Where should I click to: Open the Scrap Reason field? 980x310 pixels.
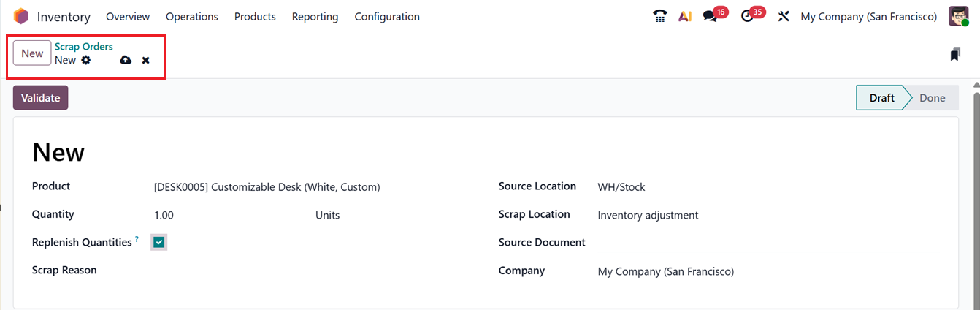(314, 271)
